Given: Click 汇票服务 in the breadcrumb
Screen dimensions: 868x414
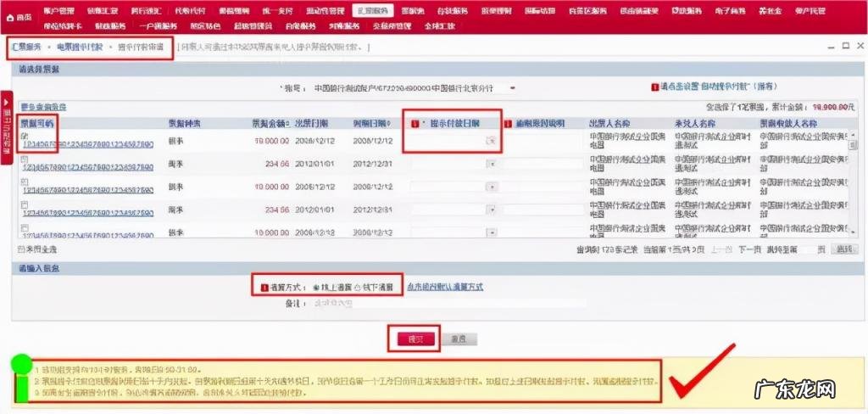Looking at the screenshot, I should point(26,48).
